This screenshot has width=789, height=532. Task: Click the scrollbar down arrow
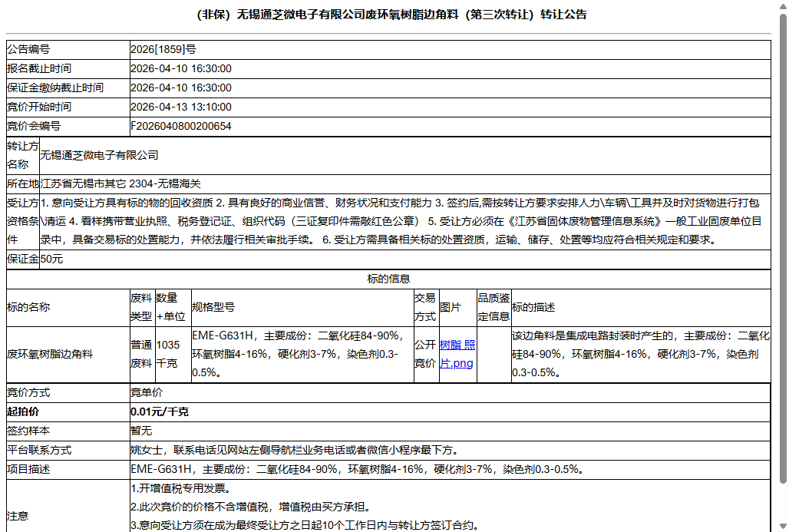point(782,526)
